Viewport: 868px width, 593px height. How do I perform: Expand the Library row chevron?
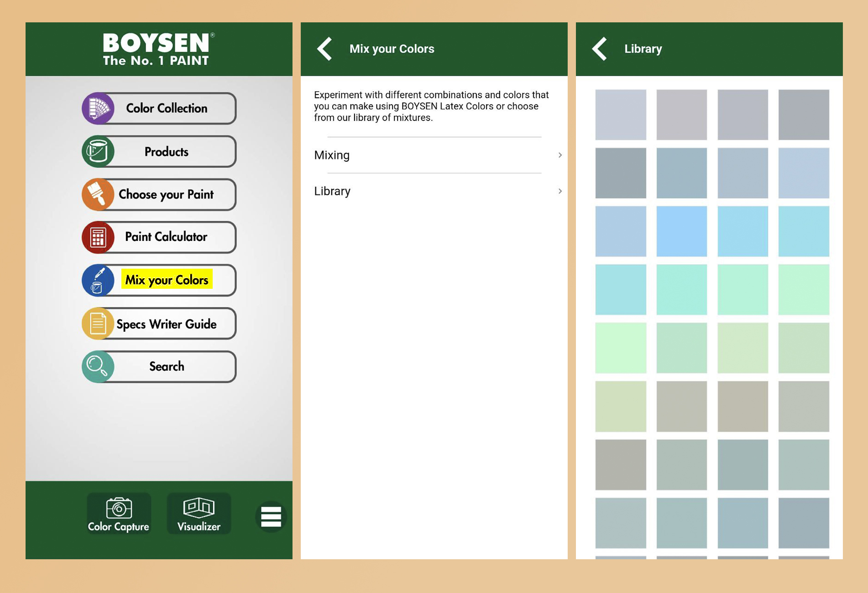(560, 191)
